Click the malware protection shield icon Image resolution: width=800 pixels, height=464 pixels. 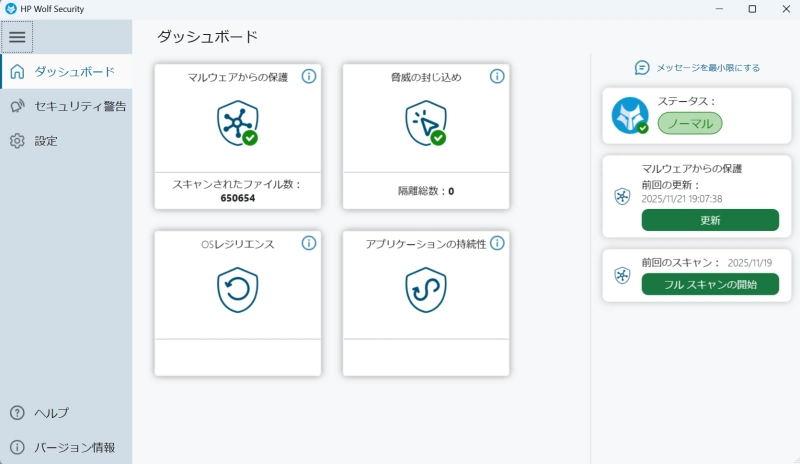(x=237, y=123)
